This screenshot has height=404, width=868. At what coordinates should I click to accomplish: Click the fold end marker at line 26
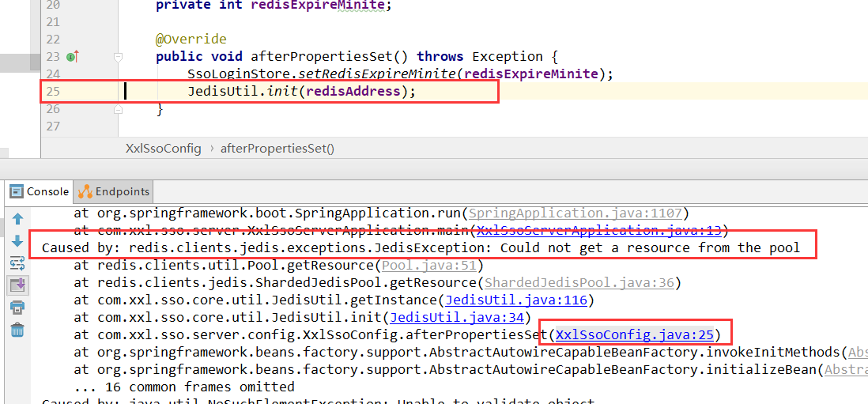pos(118,110)
